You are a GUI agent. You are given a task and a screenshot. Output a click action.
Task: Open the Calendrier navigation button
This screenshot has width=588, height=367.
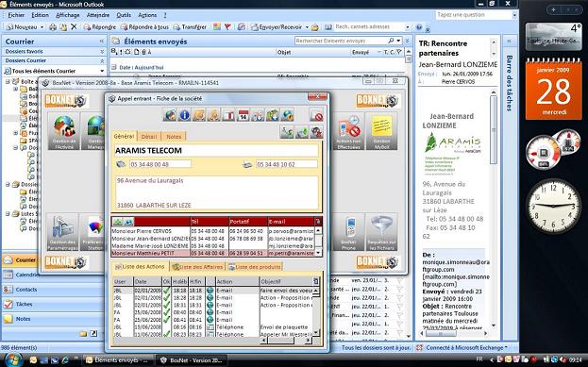(53, 275)
